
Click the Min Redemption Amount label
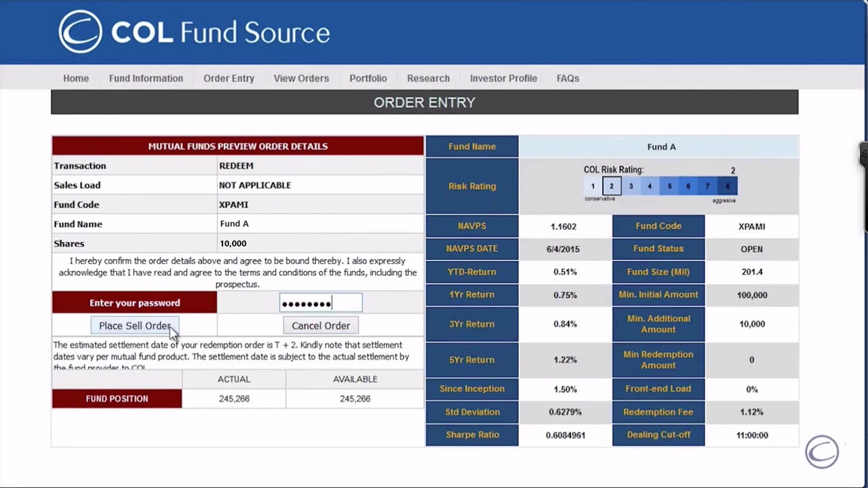pyautogui.click(x=658, y=360)
